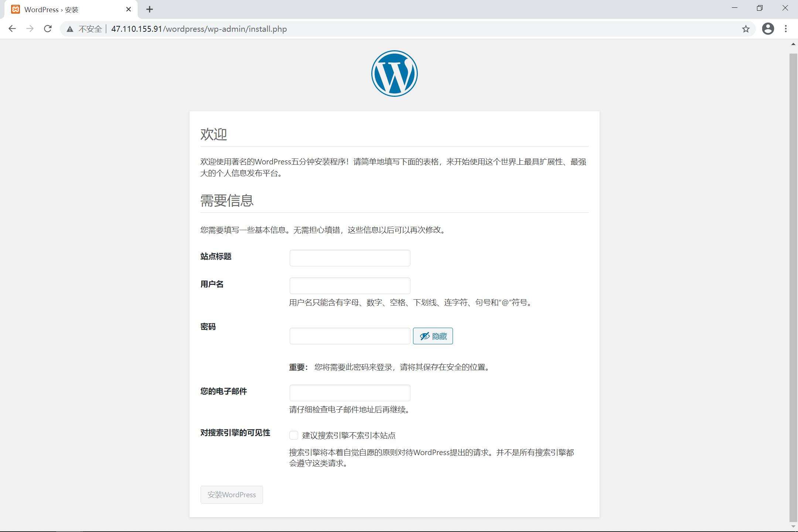Click the not-secure warning triangle icon
Viewport: 798px width, 532px height.
pyautogui.click(x=70, y=29)
